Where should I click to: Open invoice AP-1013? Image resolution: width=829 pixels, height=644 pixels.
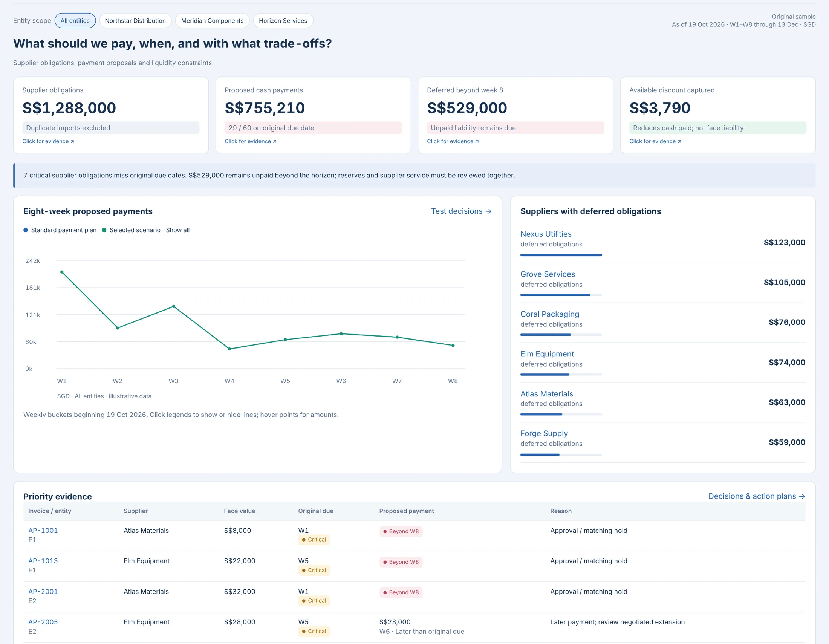[43, 561]
